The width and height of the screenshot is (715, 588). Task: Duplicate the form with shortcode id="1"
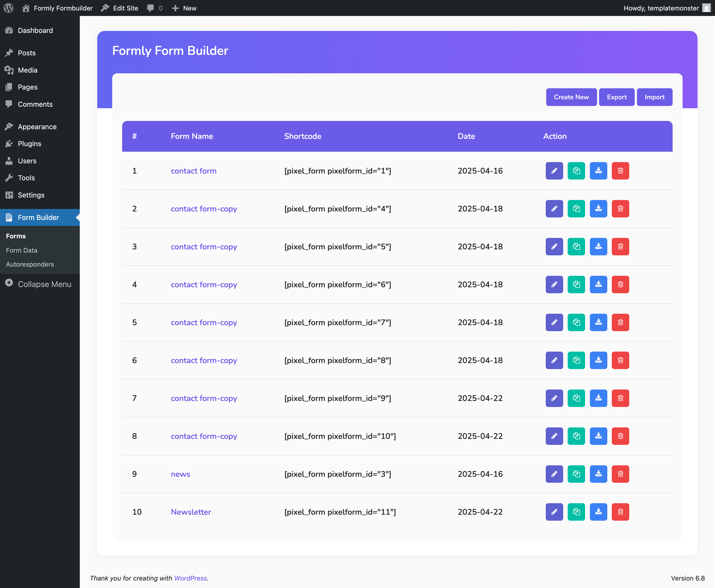pyautogui.click(x=576, y=171)
